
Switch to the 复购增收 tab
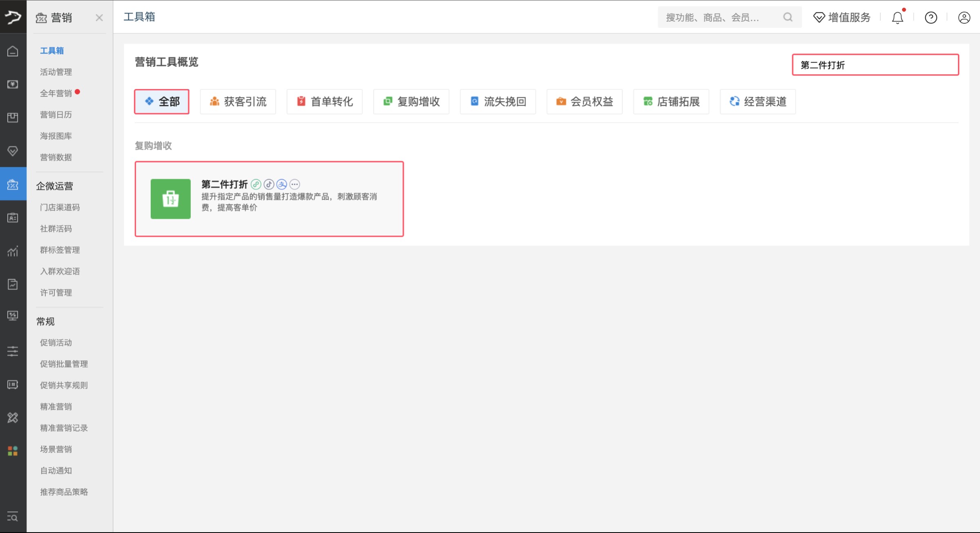coord(411,101)
